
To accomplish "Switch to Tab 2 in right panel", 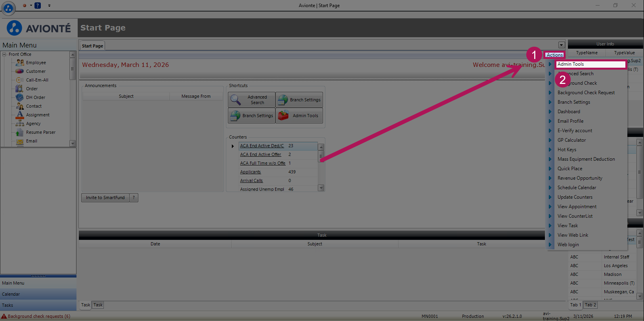I will click(x=590, y=305).
